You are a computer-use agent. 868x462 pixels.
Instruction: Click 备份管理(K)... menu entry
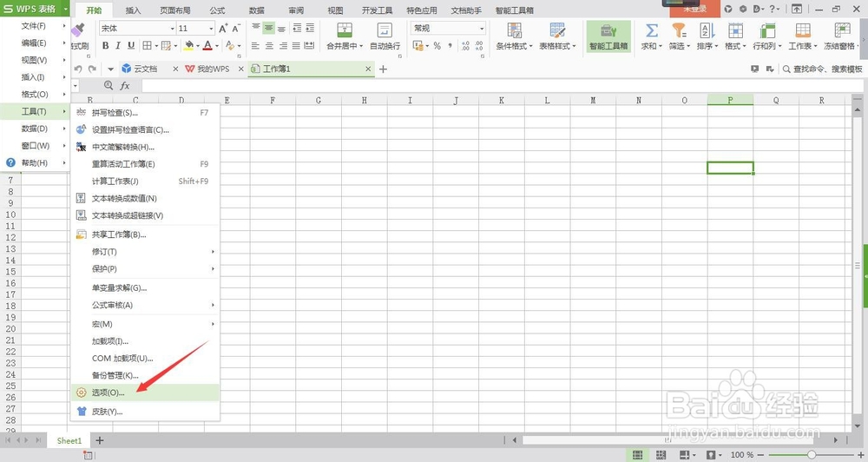click(x=146, y=375)
